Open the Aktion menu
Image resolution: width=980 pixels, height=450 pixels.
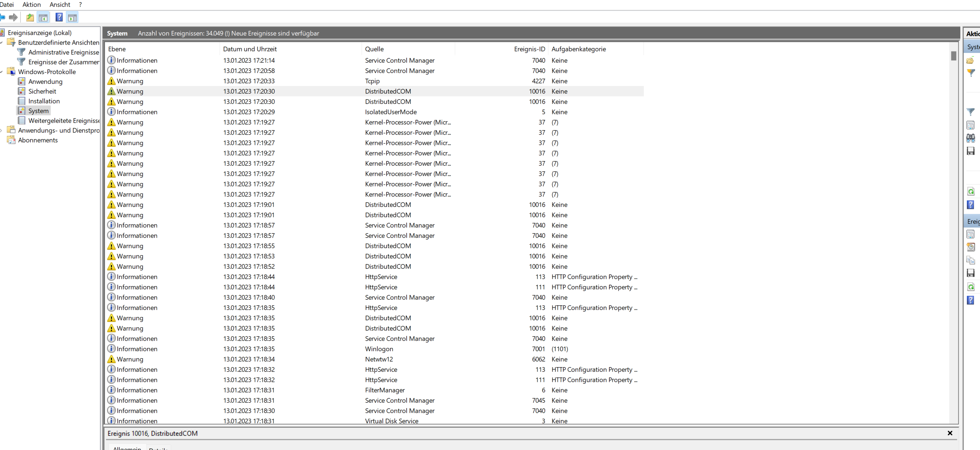pos(32,5)
